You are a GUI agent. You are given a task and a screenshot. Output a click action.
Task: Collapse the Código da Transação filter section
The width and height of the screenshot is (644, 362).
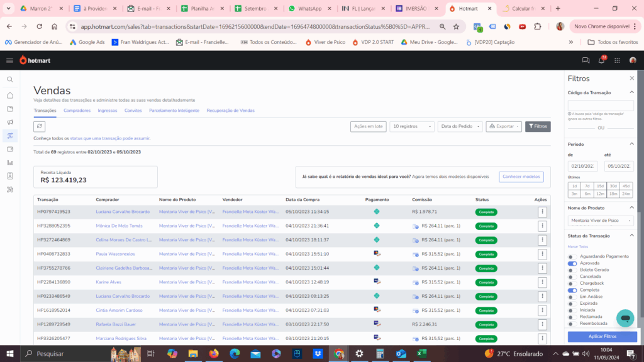(631, 92)
